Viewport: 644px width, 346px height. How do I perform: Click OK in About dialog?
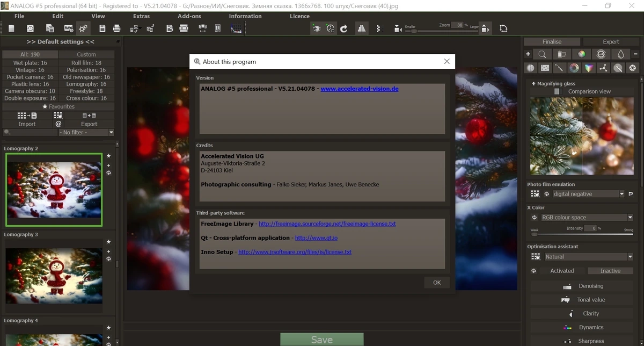point(437,283)
